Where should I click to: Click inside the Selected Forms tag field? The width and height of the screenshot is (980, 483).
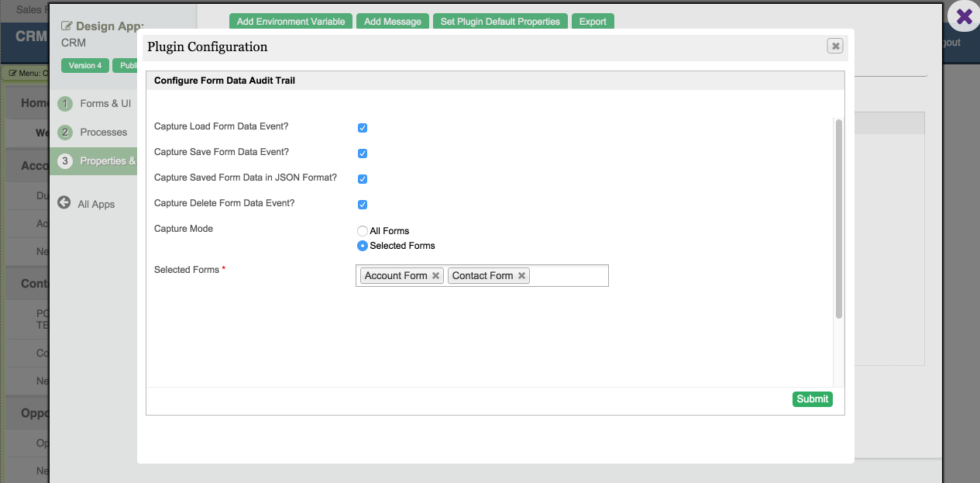[x=569, y=276]
